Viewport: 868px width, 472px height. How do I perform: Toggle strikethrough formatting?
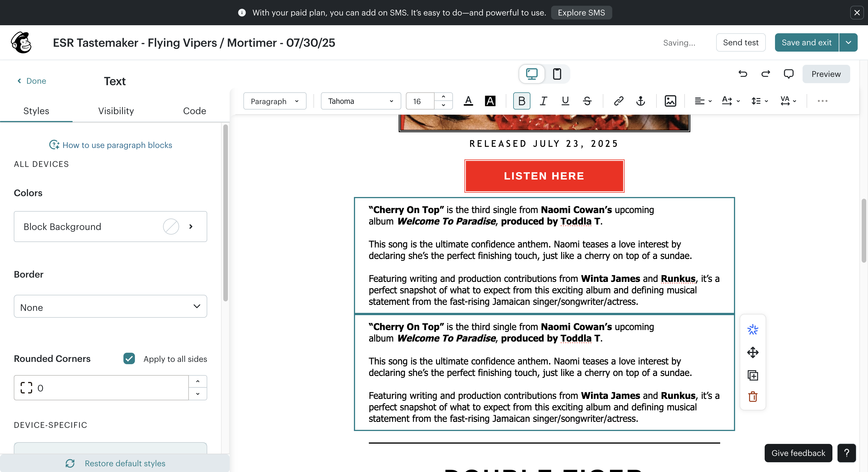(x=587, y=101)
